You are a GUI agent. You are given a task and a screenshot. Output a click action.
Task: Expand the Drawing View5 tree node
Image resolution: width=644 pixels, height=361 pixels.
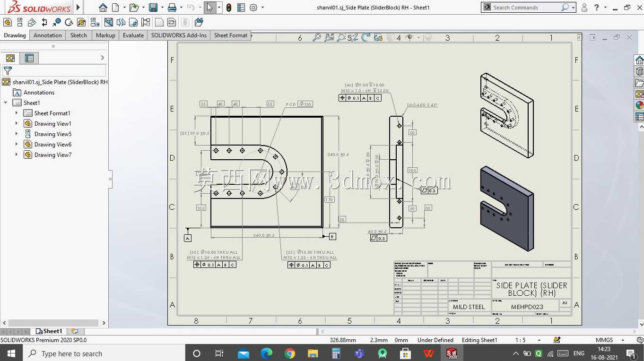[17, 134]
